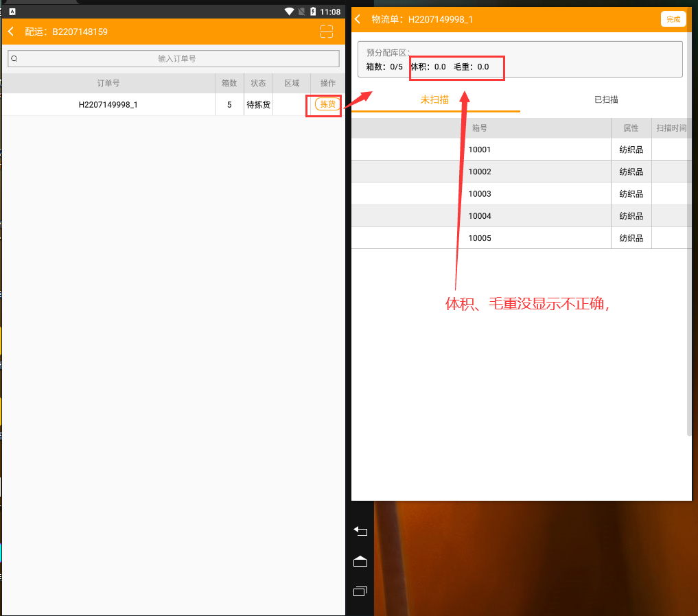This screenshot has width=698, height=616.
Task: Select box row 10003
Action: (480, 194)
